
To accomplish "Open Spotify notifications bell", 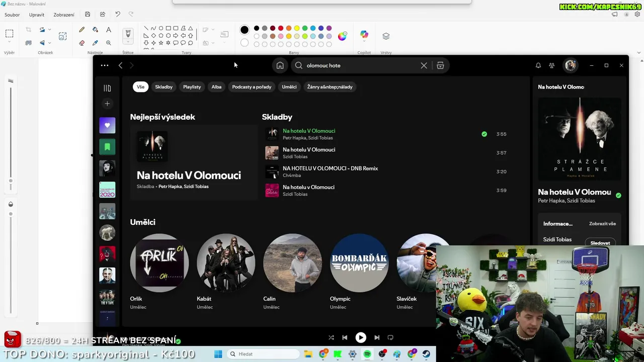I will 538,65.
